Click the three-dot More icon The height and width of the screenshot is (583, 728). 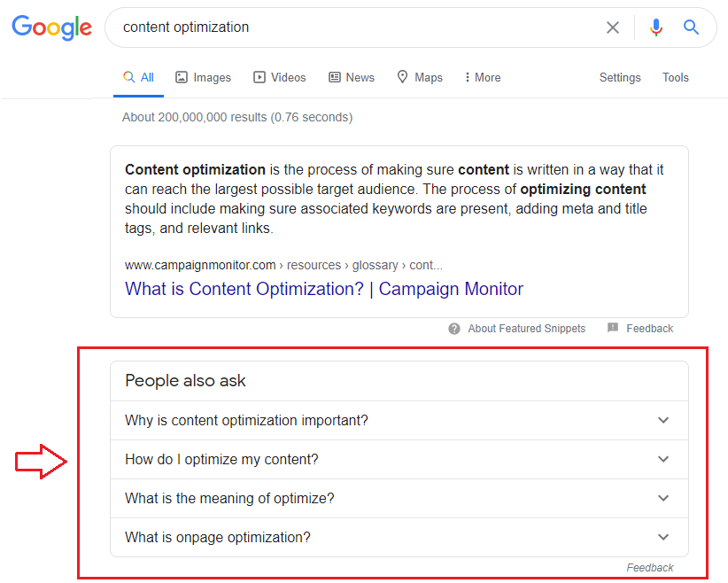click(x=467, y=77)
